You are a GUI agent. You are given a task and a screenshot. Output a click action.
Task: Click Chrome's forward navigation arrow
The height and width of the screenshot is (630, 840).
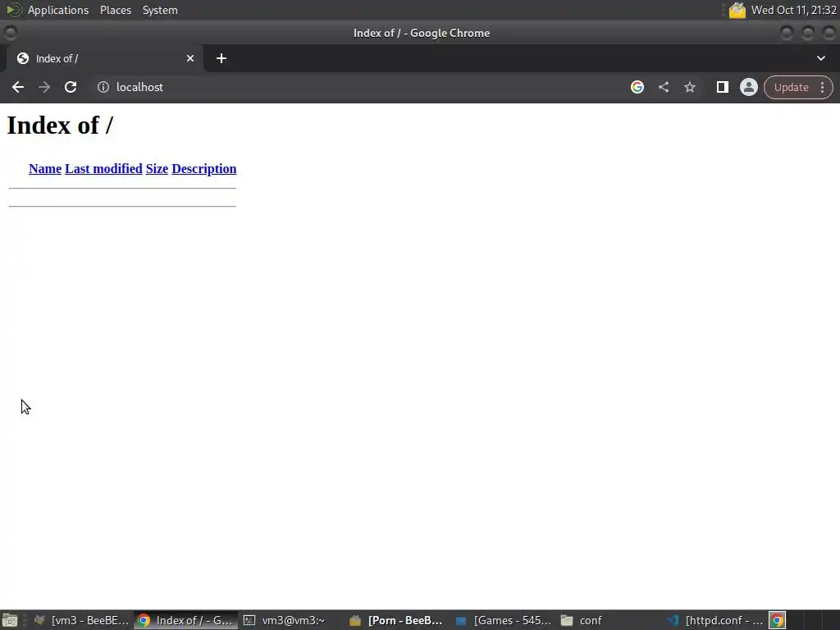coord(44,87)
